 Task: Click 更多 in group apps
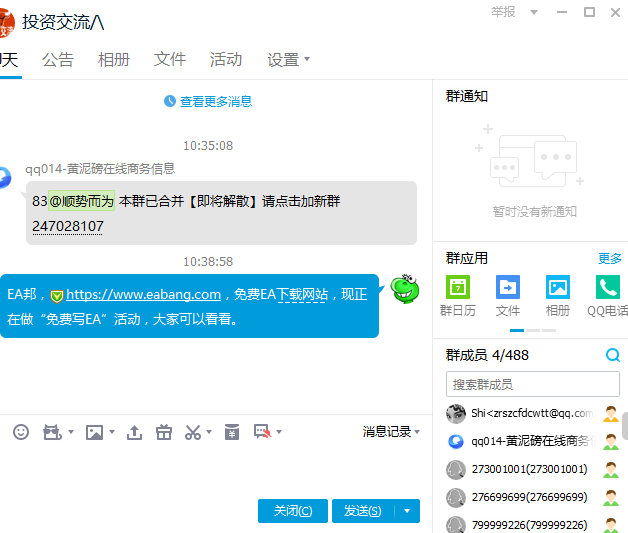(x=610, y=258)
